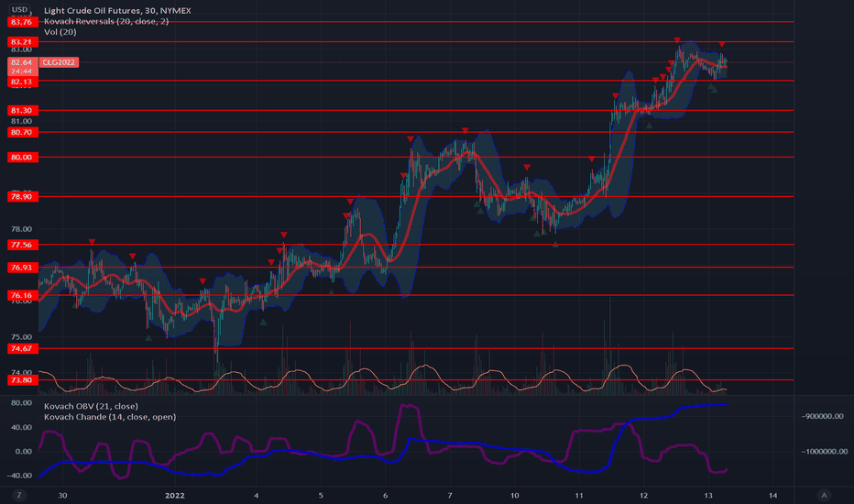Click the 82.13 price level label
Viewport: 854px width, 504px height.
click(x=23, y=82)
